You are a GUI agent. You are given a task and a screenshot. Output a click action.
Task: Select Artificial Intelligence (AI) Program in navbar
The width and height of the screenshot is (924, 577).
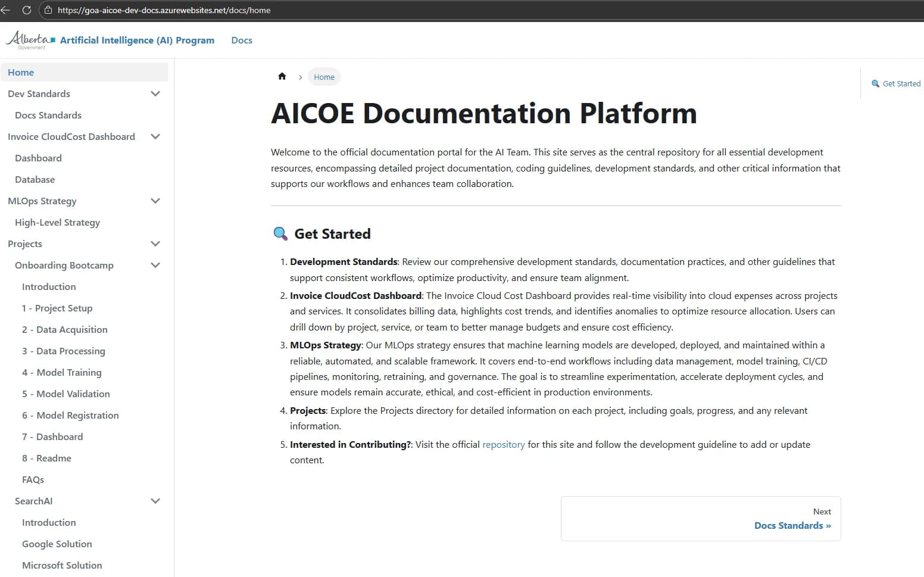[137, 40]
